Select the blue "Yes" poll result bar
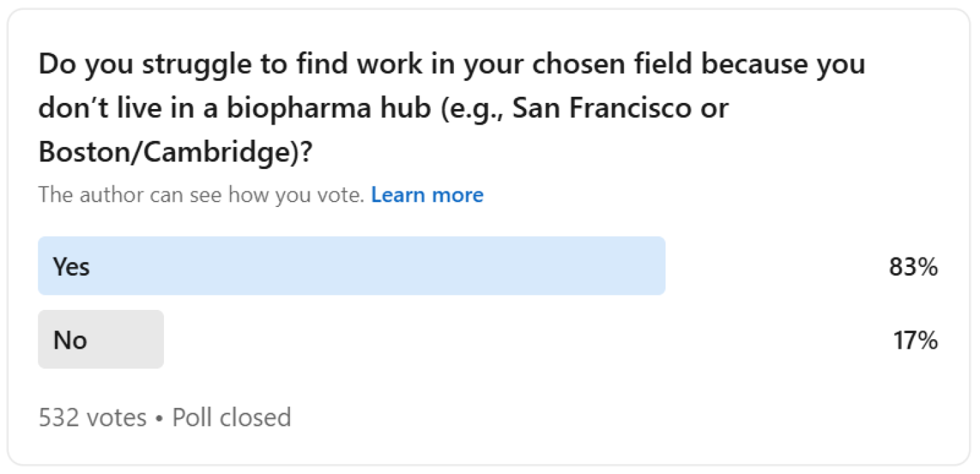This screenshot has height=474, width=980. [x=351, y=266]
